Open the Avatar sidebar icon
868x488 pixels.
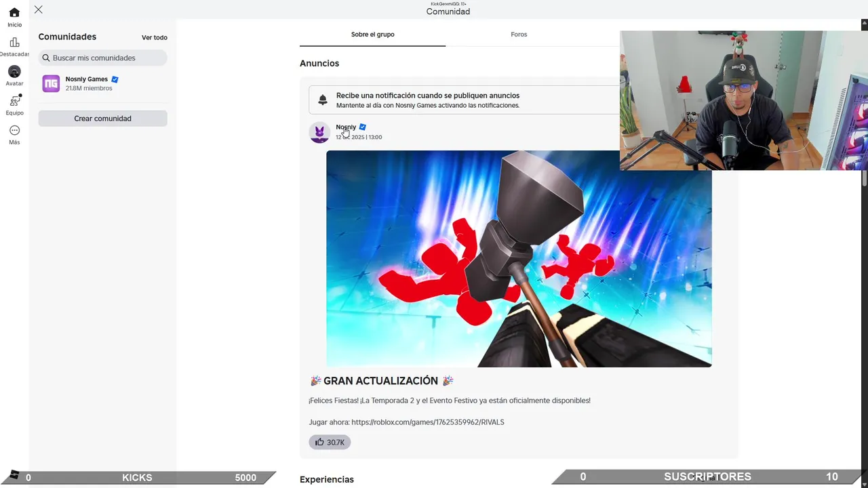(x=14, y=71)
